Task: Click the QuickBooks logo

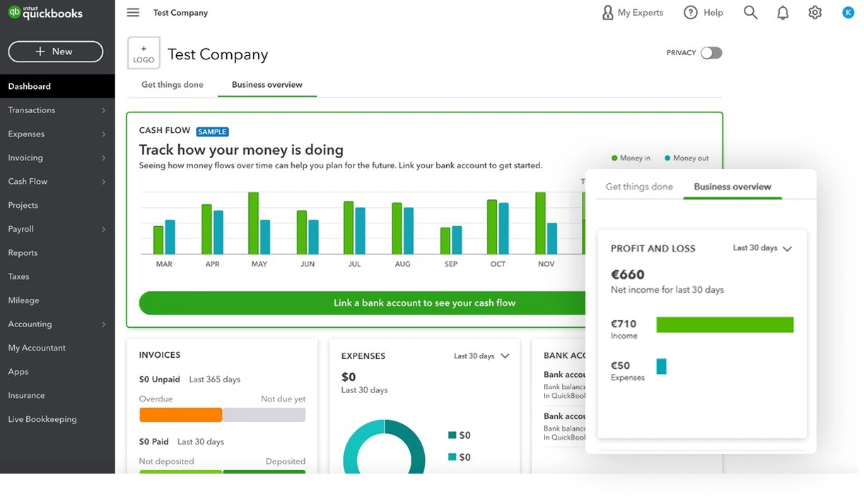Action: (x=45, y=13)
